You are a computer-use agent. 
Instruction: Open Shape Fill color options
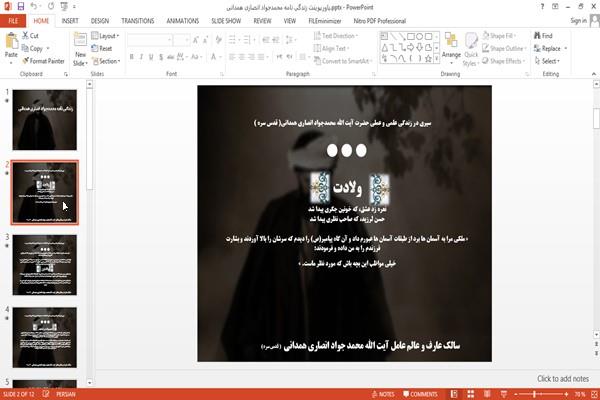[x=499, y=36]
